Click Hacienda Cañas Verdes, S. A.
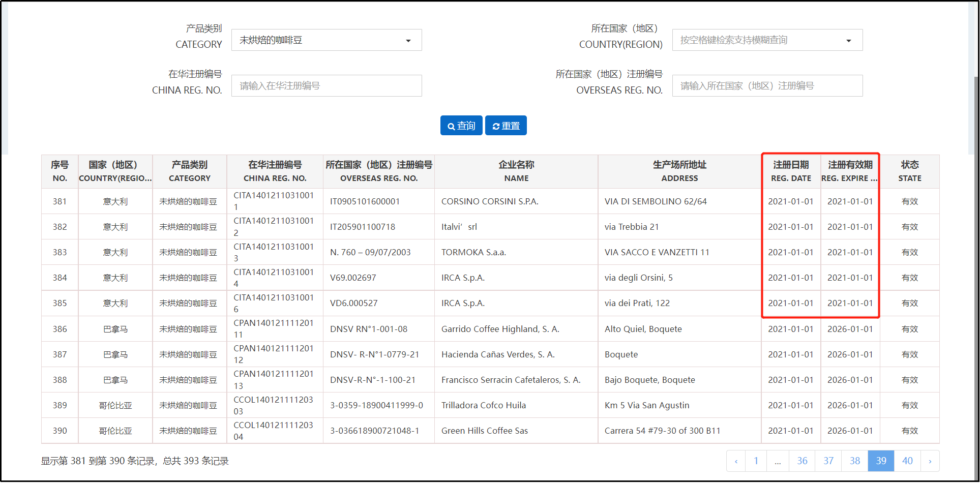This screenshot has width=980, height=483. [498, 354]
